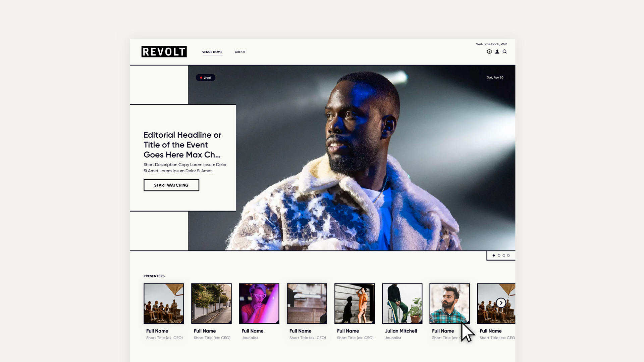Open the bearded man in plaid thumbnail
This screenshot has width=644, height=362.
(x=449, y=304)
